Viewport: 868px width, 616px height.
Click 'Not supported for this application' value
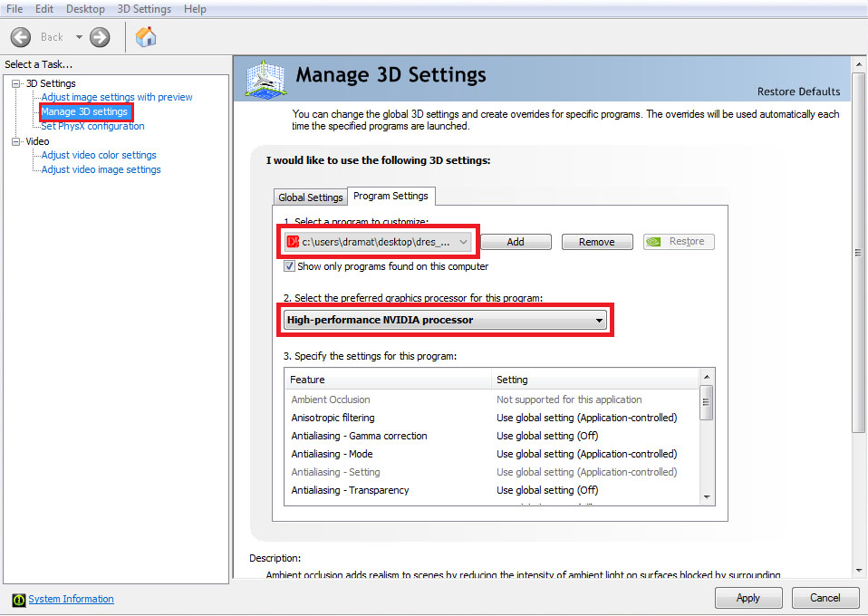(569, 399)
